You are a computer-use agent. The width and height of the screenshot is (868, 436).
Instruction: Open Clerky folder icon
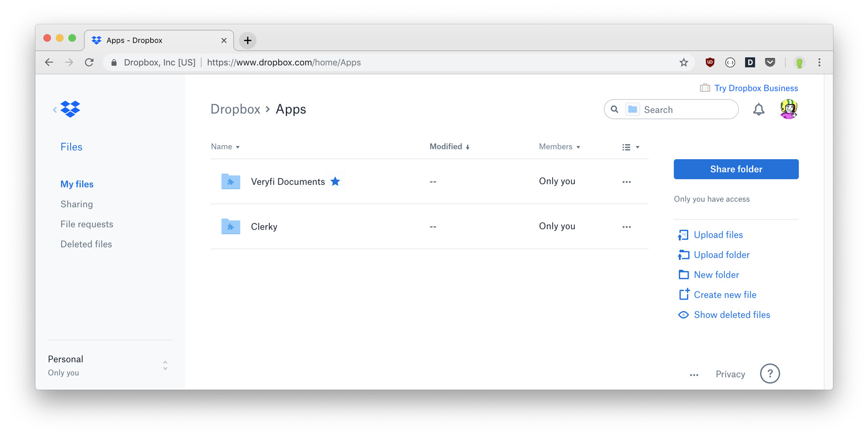click(x=231, y=226)
